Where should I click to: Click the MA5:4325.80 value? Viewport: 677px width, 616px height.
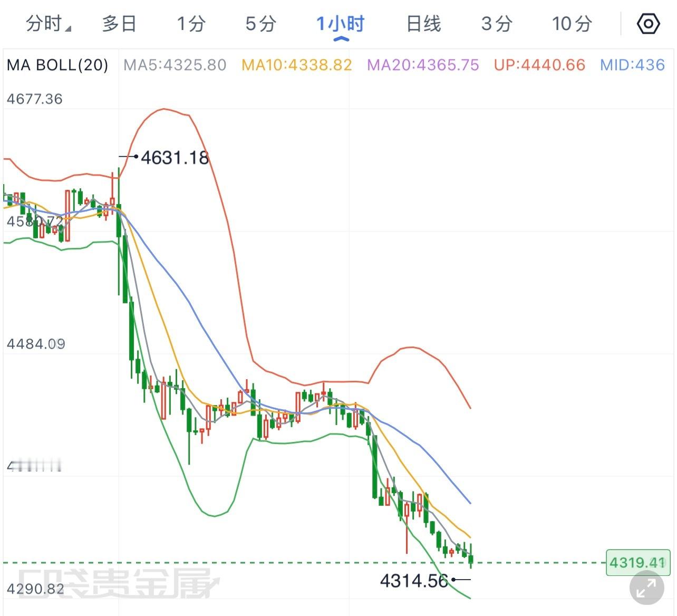click(175, 65)
